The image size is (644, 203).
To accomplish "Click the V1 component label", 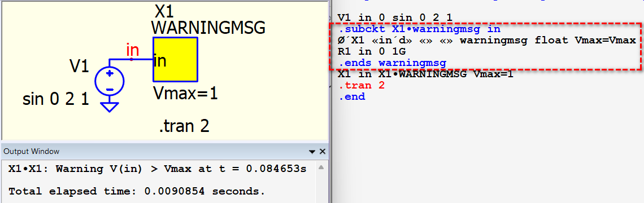I will (79, 66).
